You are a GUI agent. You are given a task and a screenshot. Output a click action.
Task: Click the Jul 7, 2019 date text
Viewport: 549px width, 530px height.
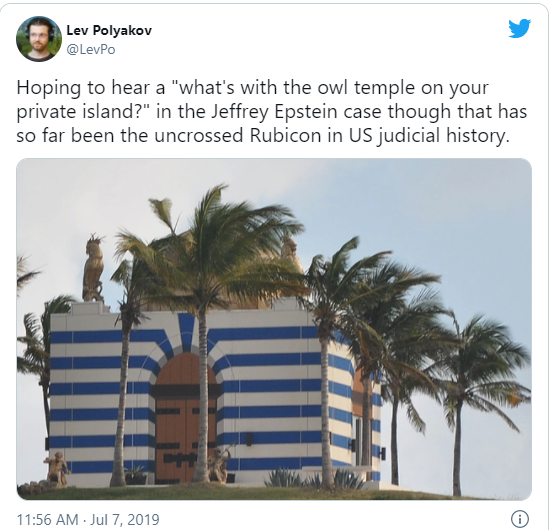point(125,519)
